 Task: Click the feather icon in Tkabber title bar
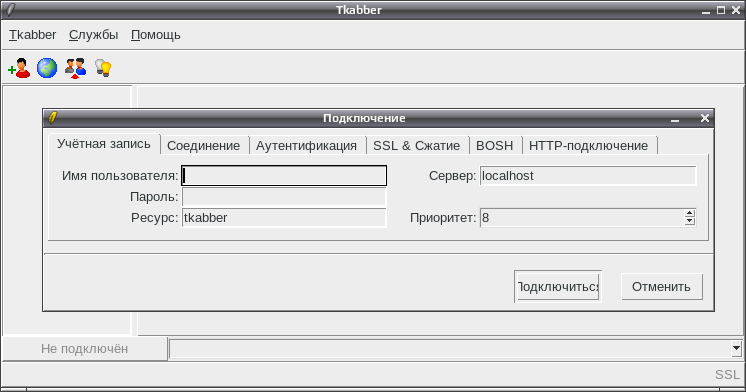pos(10,10)
